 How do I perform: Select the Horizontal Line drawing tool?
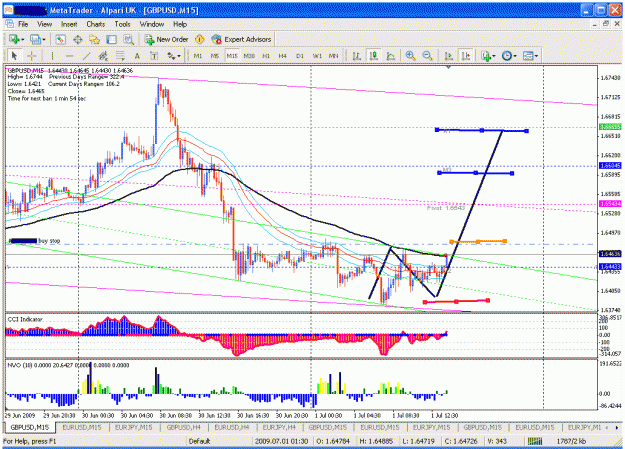[69, 56]
